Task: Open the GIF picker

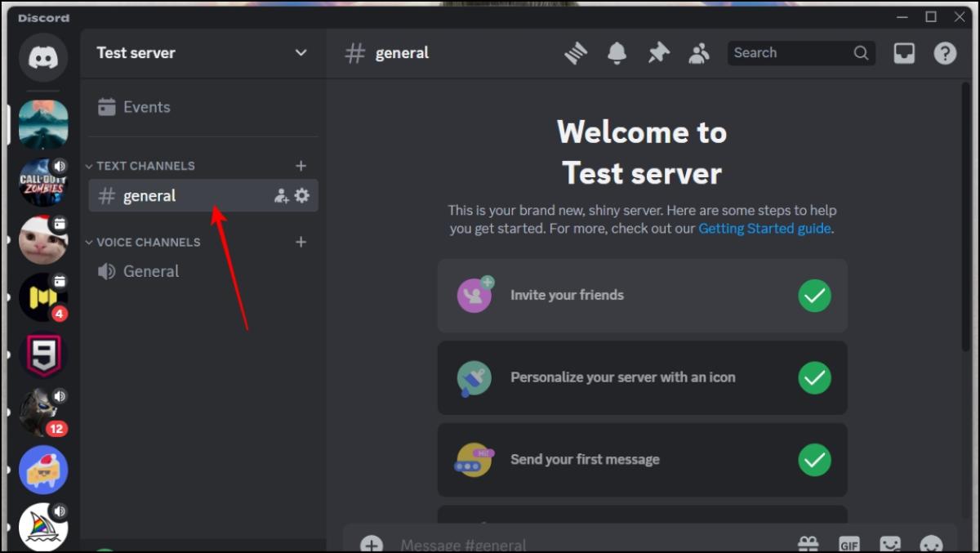Action: click(849, 543)
